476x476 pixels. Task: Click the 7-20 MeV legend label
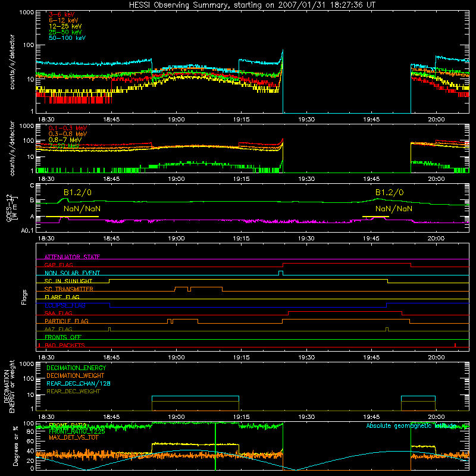tap(64, 146)
